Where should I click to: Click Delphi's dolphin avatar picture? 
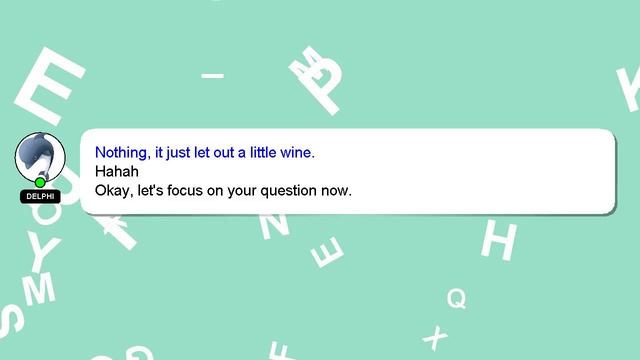[40, 158]
